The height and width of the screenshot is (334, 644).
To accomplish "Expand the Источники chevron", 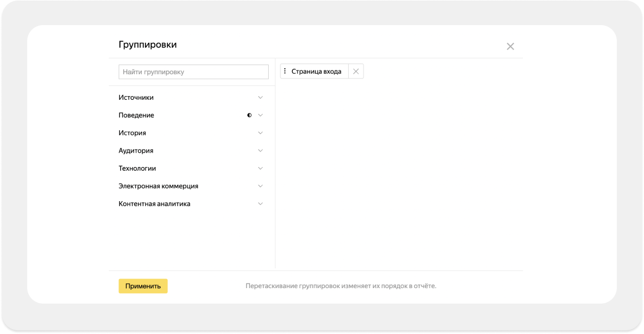I will coord(260,98).
